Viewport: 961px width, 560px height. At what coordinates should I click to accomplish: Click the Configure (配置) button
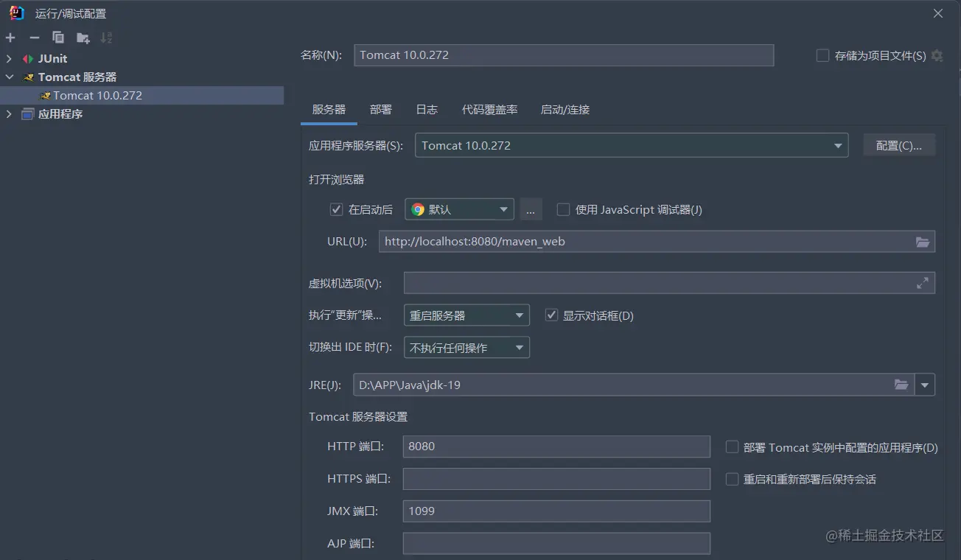click(899, 146)
